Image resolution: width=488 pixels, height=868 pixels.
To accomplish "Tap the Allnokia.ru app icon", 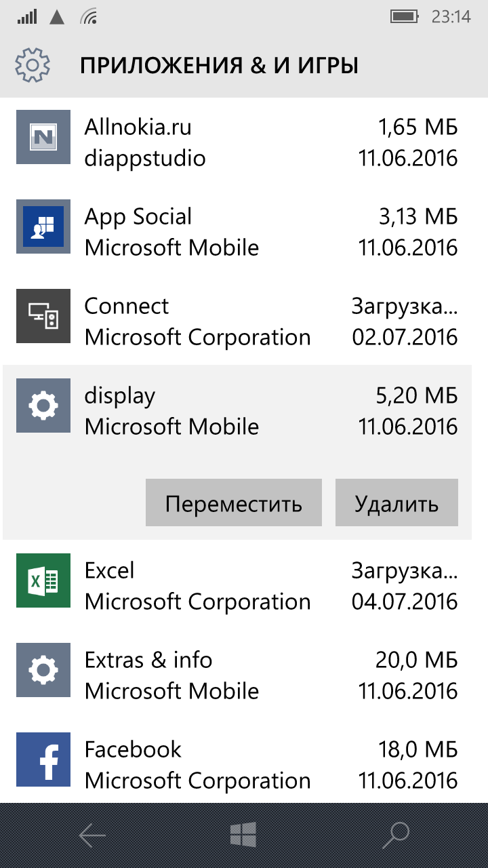I will pos(43,137).
